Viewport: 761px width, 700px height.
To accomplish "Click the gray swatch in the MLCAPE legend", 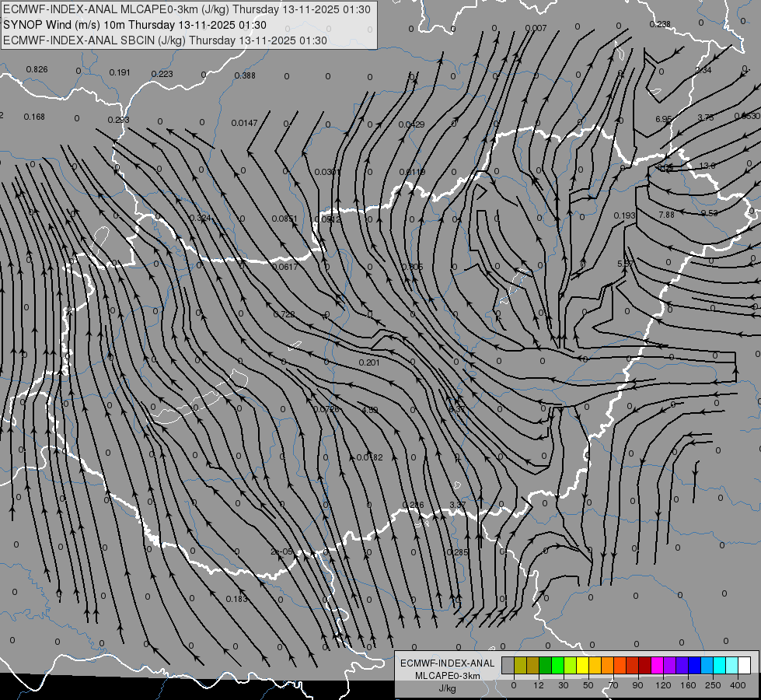I will click(x=508, y=665).
